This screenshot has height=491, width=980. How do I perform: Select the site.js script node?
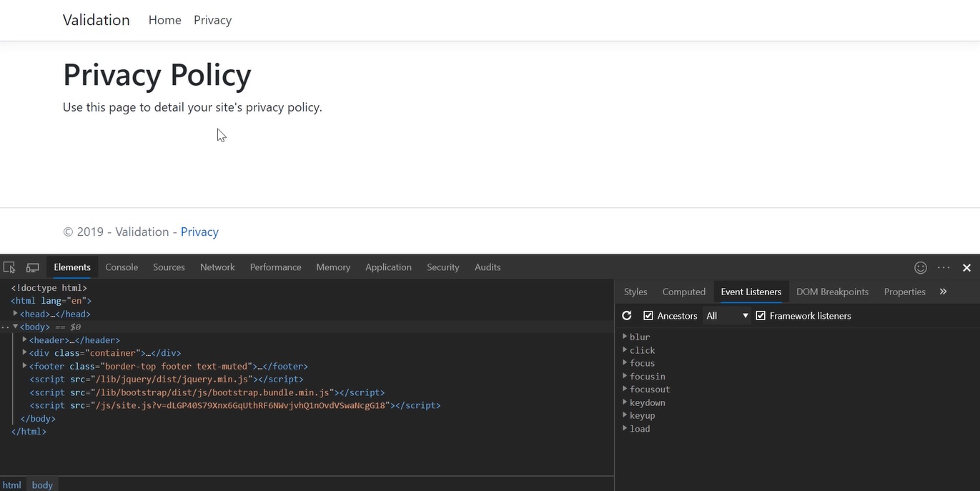click(235, 405)
